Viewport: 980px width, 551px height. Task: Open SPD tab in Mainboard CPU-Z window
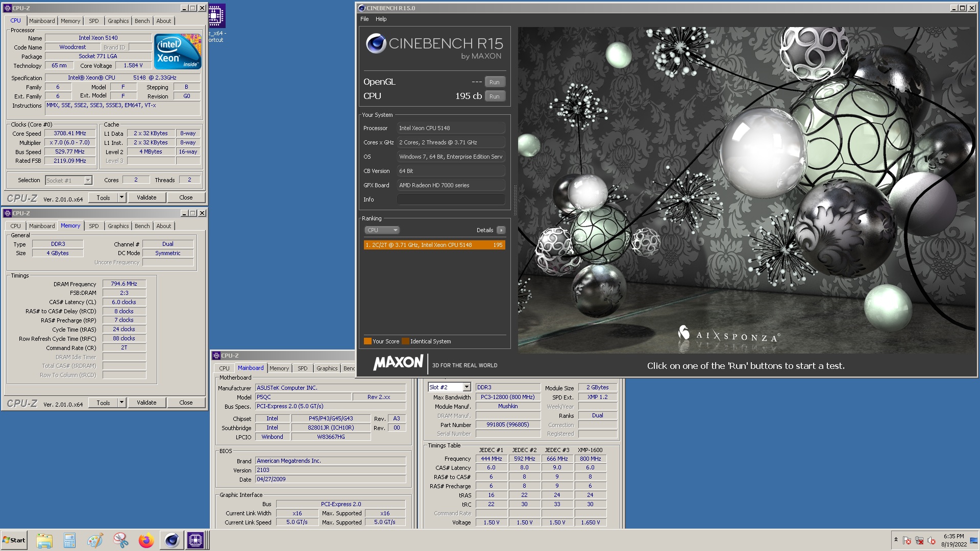click(303, 368)
